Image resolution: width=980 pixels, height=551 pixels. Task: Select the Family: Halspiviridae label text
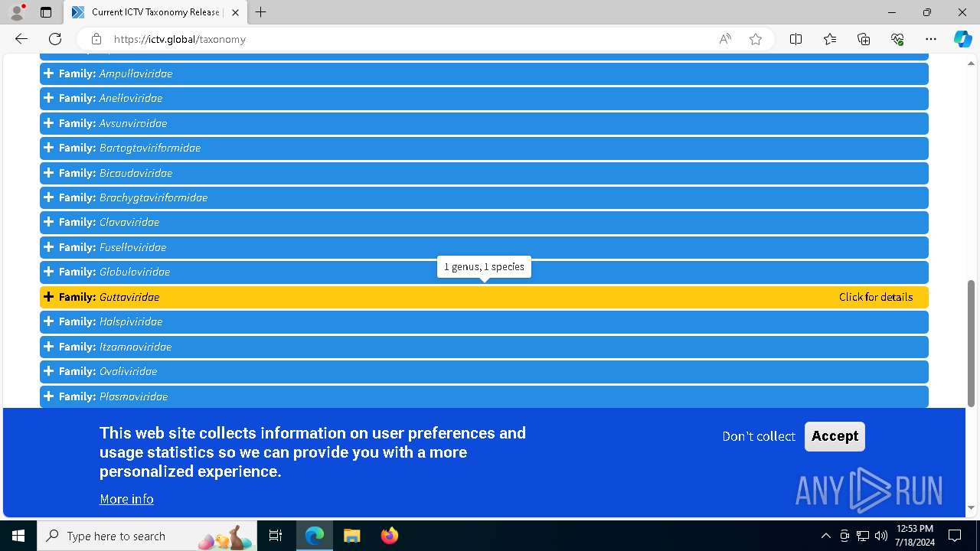110,321
